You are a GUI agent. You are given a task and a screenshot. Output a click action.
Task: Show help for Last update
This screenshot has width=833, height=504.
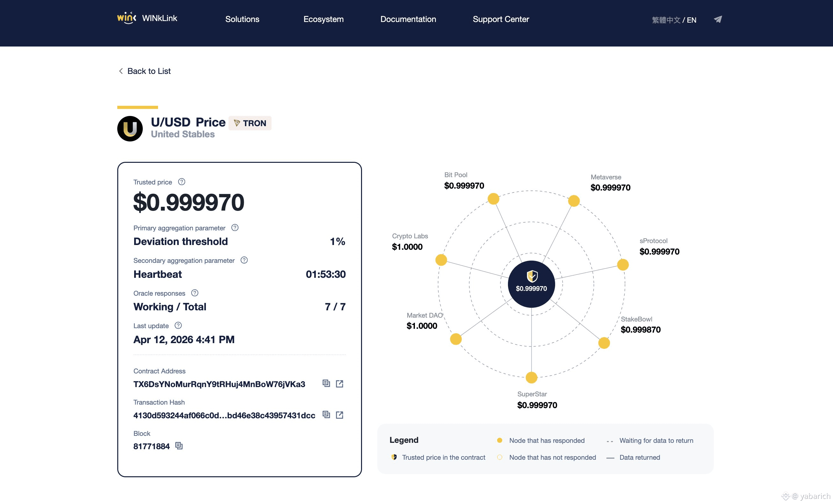[178, 326]
